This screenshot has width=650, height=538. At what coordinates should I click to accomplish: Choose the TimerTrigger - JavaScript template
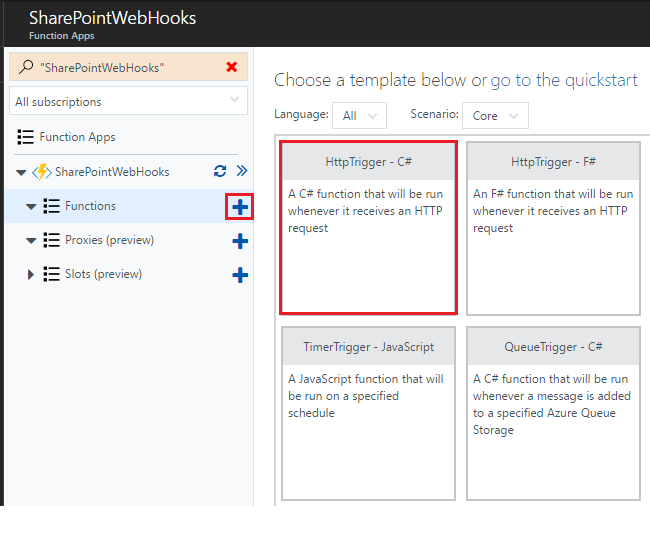(369, 413)
